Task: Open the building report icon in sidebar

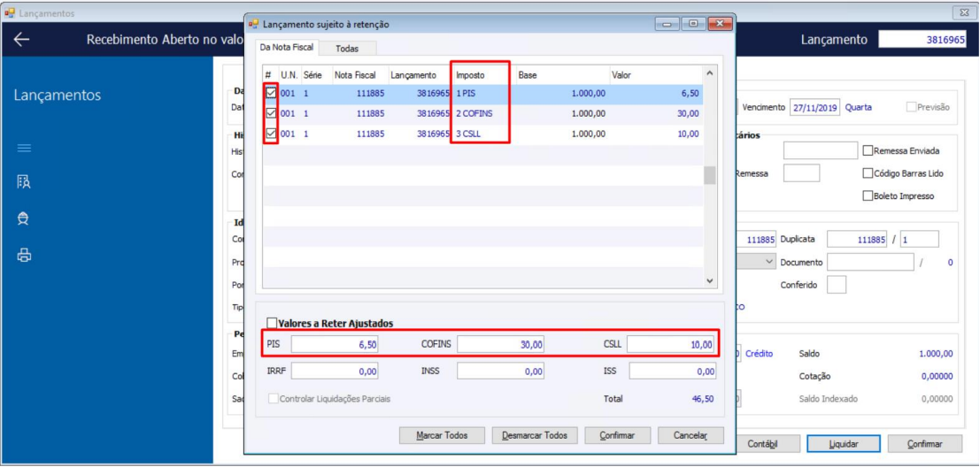Action: (x=24, y=181)
